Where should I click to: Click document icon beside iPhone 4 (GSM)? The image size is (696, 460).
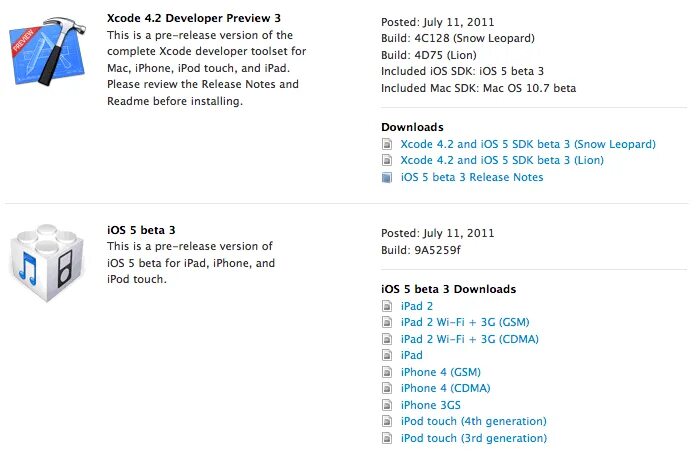[387, 372]
